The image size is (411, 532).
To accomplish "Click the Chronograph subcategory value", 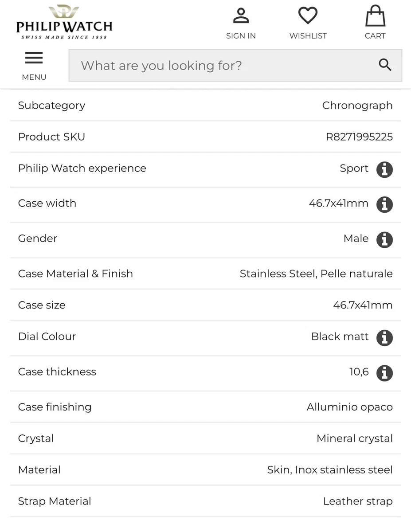I will click(357, 106).
